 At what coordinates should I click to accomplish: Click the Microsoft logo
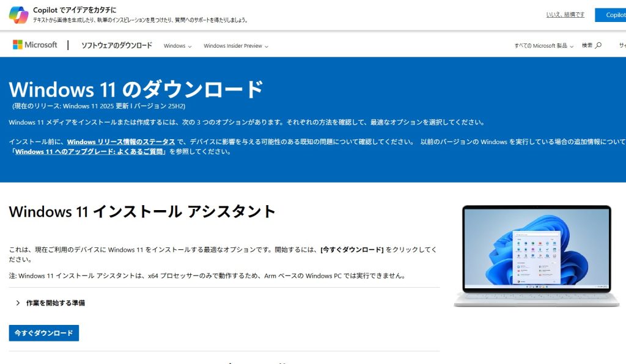pyautogui.click(x=35, y=45)
